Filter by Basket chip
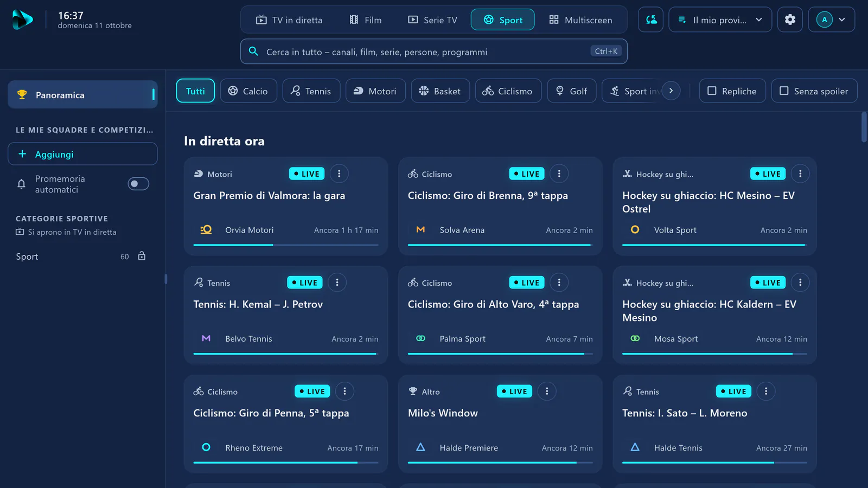The image size is (868, 488). (440, 91)
